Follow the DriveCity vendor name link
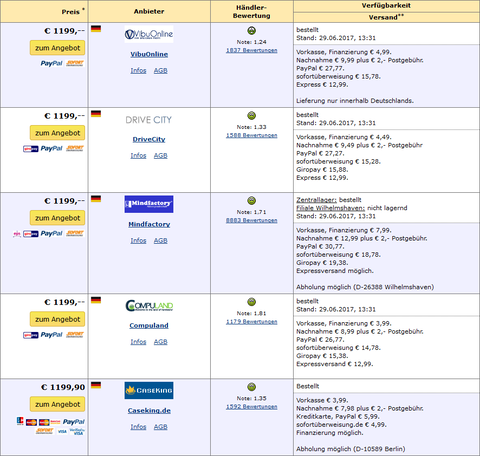Image resolution: width=480 pixels, height=456 pixels. pos(149,139)
